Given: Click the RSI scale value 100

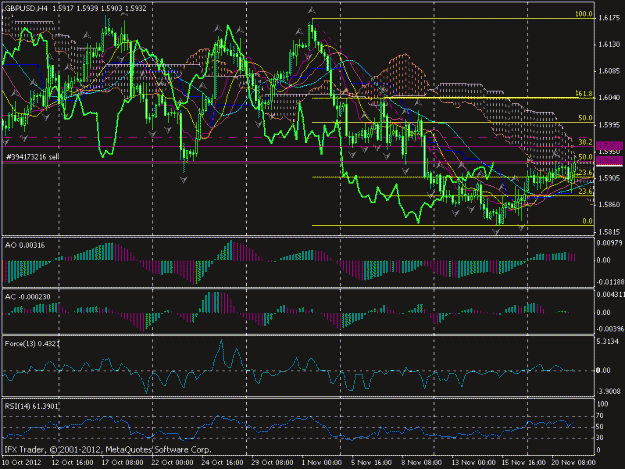Looking at the screenshot, I should coord(603,404).
